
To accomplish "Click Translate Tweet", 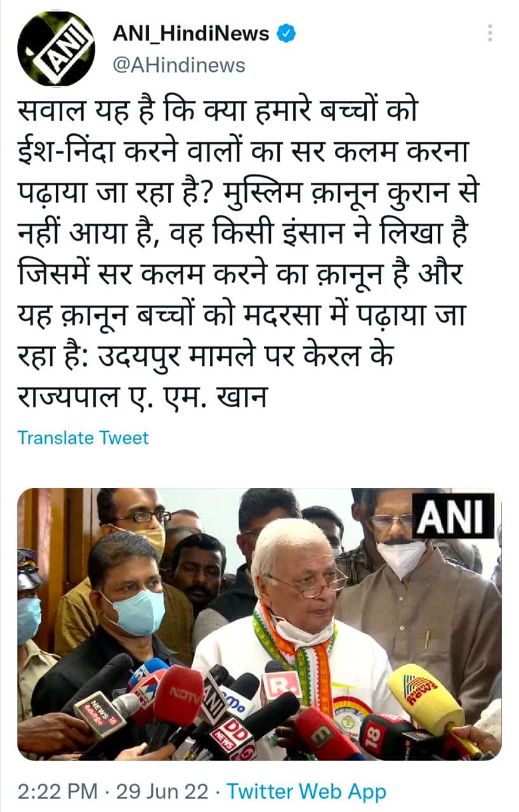I will click(83, 438).
